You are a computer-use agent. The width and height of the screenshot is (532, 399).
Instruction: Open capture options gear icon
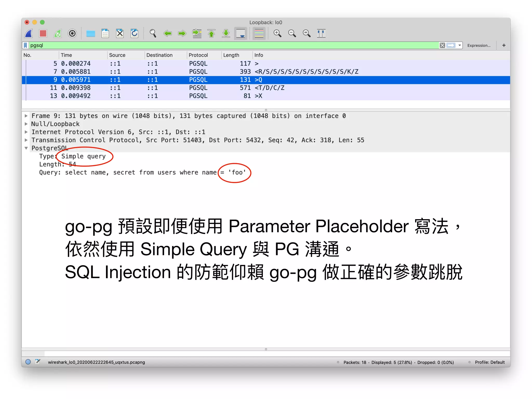[x=72, y=33]
